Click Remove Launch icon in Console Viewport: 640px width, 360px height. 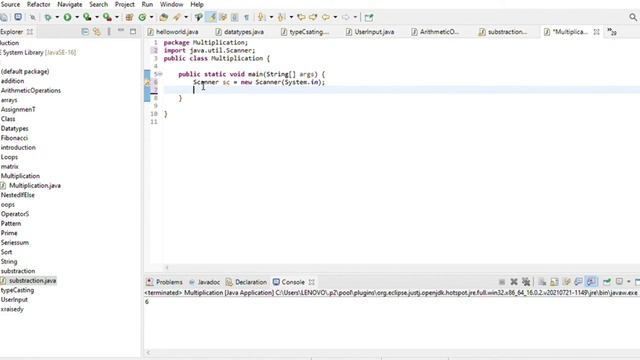(514, 282)
